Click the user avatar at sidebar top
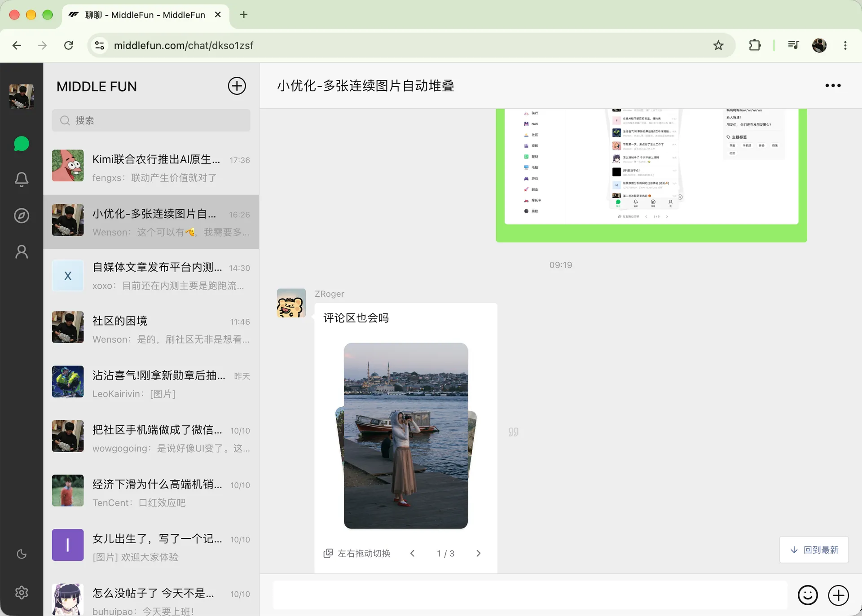The height and width of the screenshot is (616, 862). [22, 97]
